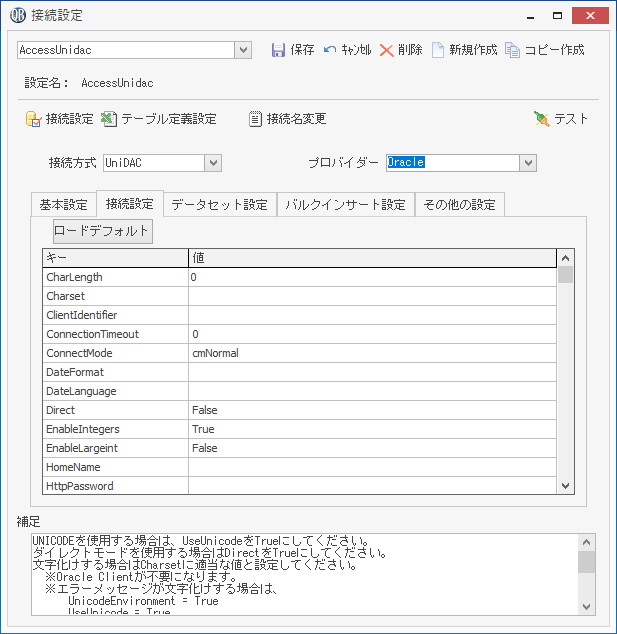This screenshot has width=617, height=634.
Task: Click the テスト label in toolbar
Action: click(x=571, y=119)
